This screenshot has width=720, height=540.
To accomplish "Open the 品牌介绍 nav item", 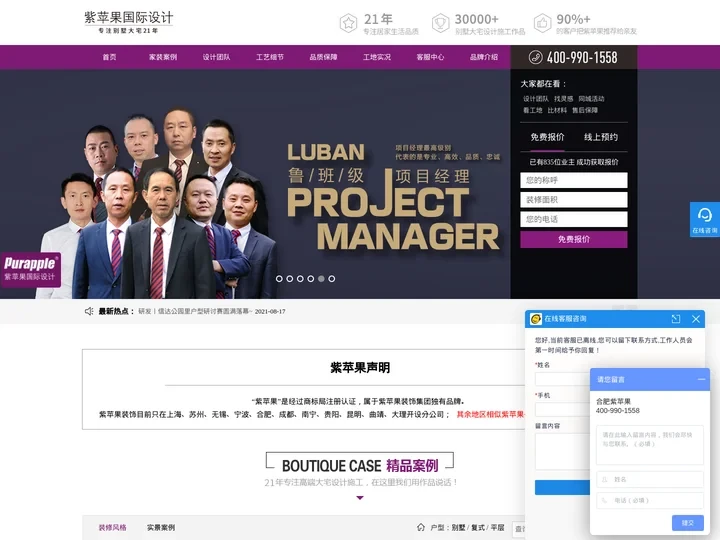I will point(484,57).
